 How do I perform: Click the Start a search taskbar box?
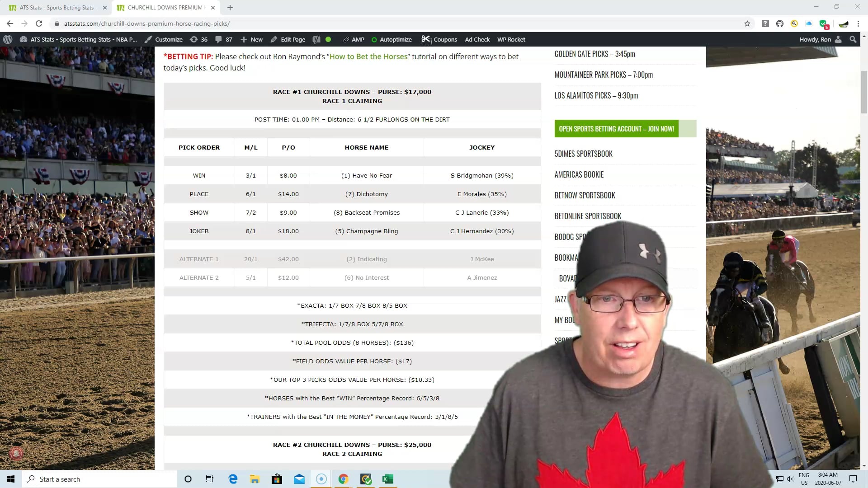[99, 479]
